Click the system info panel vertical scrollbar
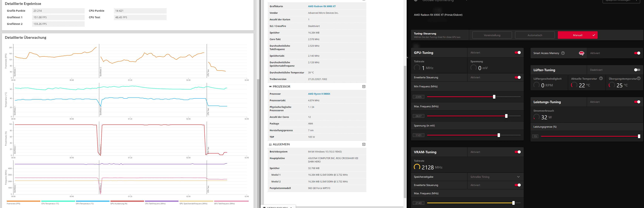 coord(405,132)
